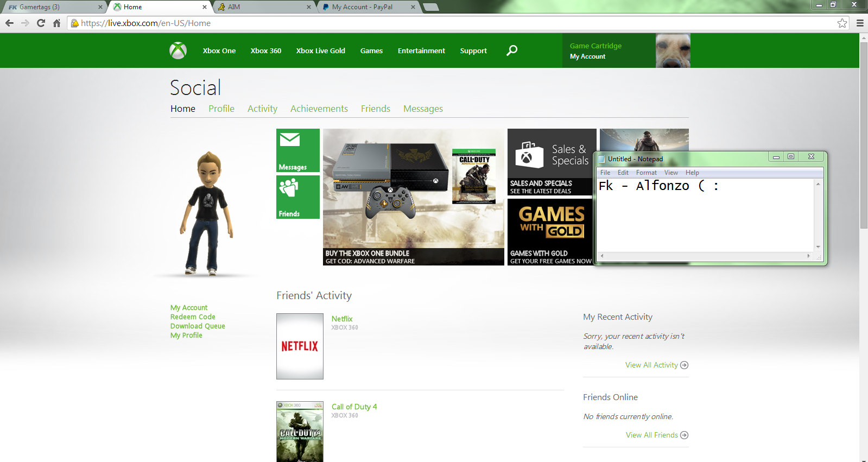Screen dimensions: 868x462
Task: Click the View All Activity link
Action: [651, 365]
